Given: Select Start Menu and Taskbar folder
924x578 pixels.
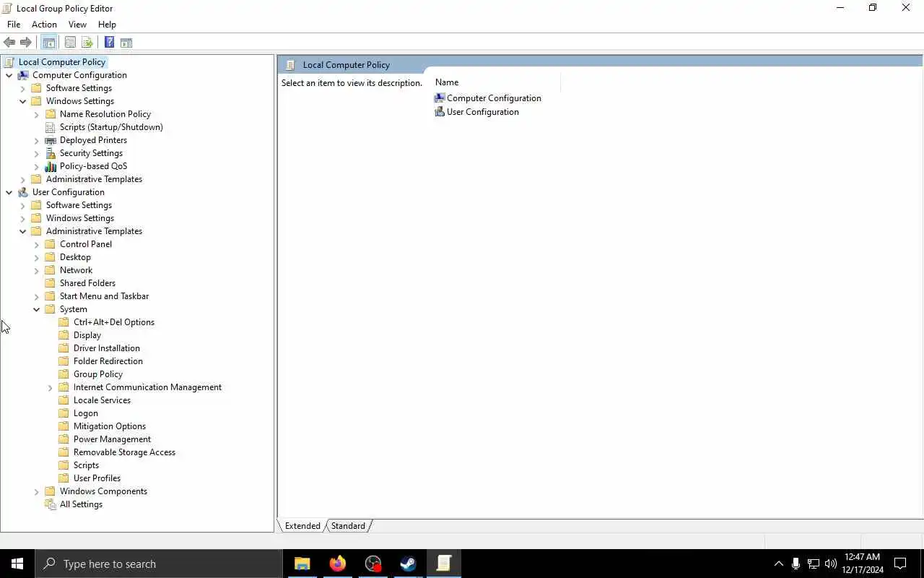Looking at the screenshot, I should pyautogui.click(x=104, y=296).
